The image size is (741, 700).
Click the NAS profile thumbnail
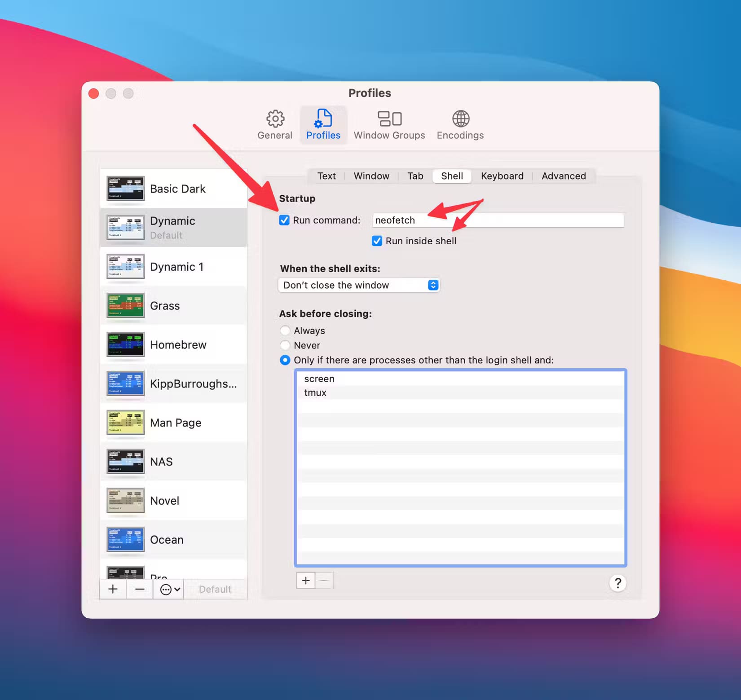pos(126,462)
